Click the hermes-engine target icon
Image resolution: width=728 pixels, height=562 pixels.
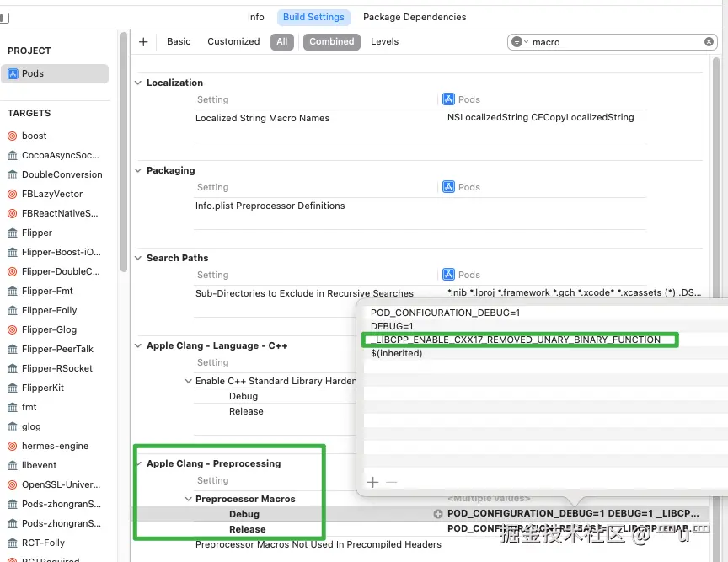[13, 446]
